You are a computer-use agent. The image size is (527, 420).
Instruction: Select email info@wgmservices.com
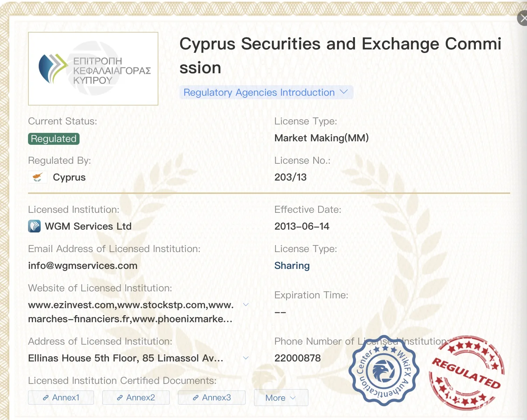click(83, 265)
